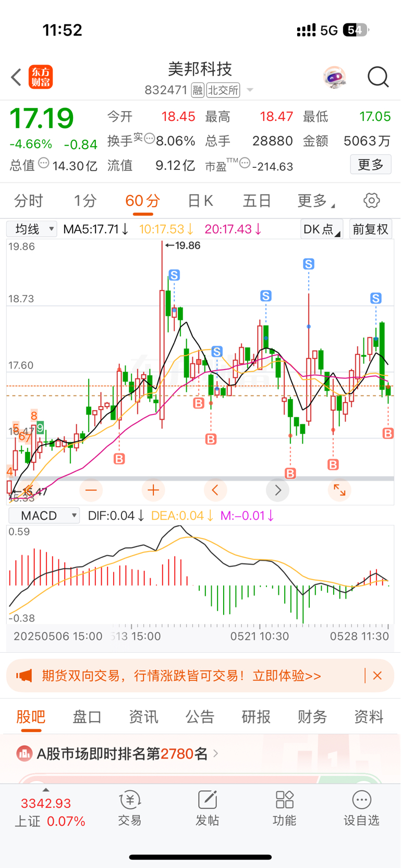Open the MACD indicator dropdown
Image resolution: width=401 pixels, height=868 pixels.
click(44, 516)
